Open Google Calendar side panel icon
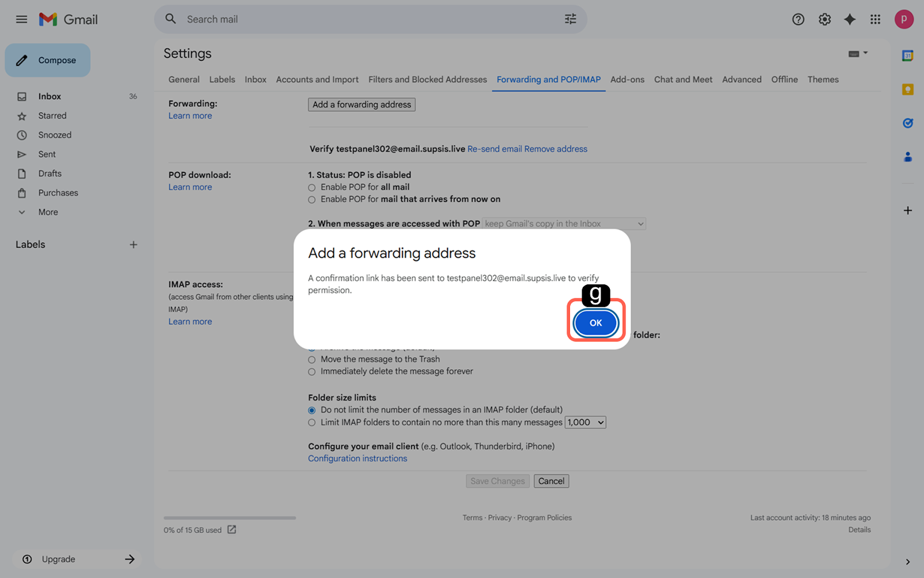924x578 pixels. click(907, 56)
